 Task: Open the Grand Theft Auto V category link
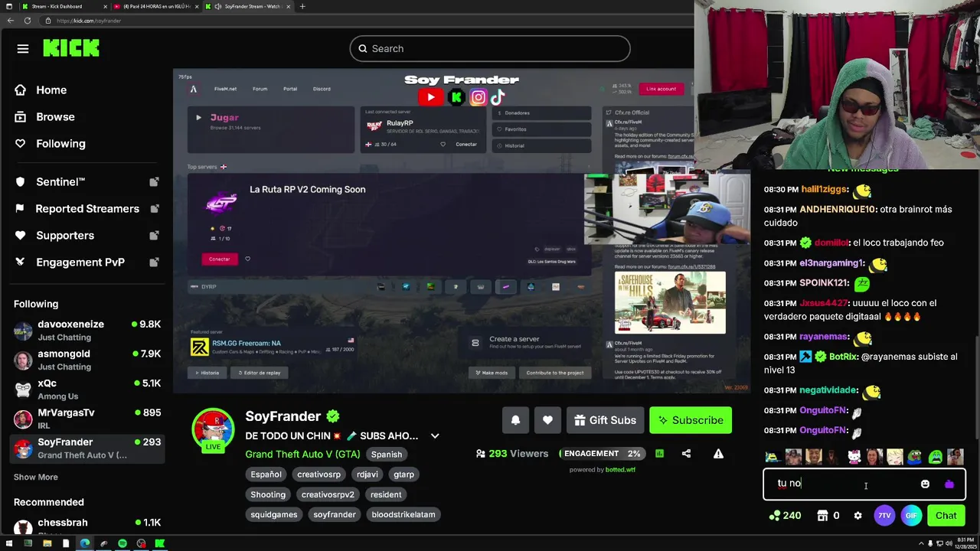tap(302, 454)
